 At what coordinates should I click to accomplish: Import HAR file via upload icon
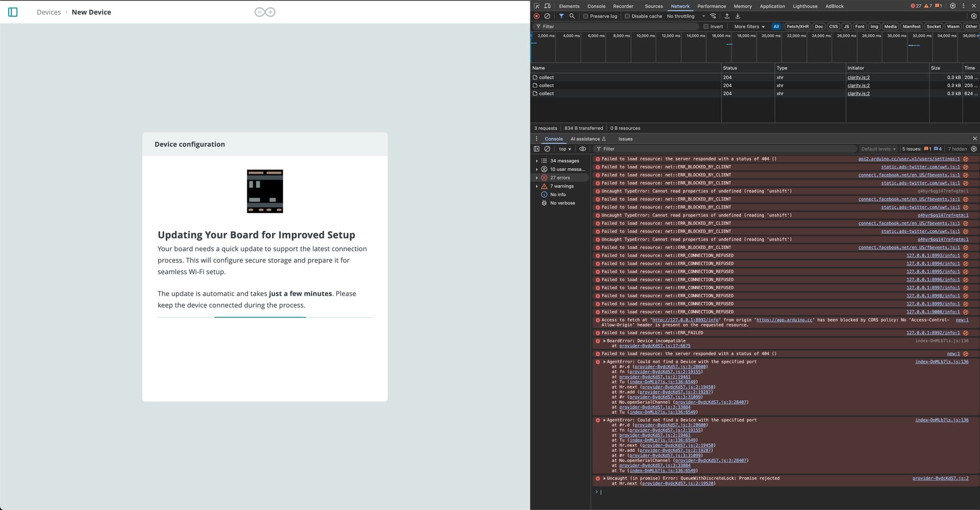pyautogui.click(x=727, y=16)
